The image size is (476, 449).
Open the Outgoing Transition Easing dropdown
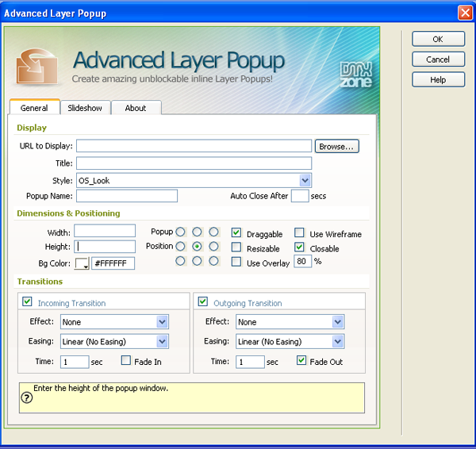[x=338, y=342]
